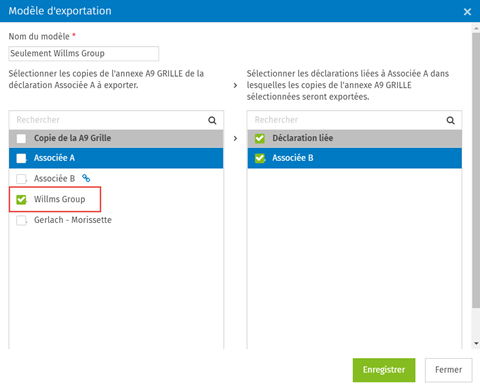The width and height of the screenshot is (480, 389).
Task: Check the Associée A checkbox
Action: pos(21,158)
